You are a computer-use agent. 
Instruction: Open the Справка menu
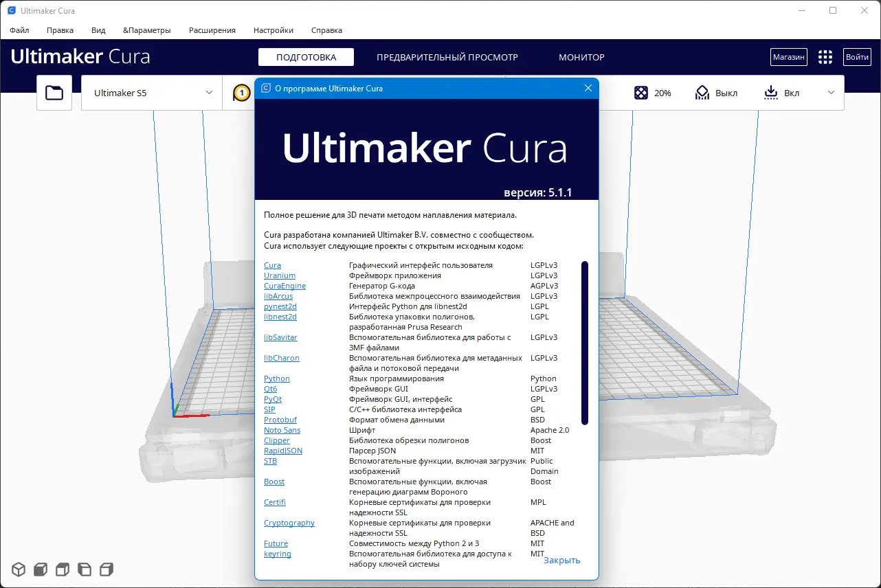point(326,30)
